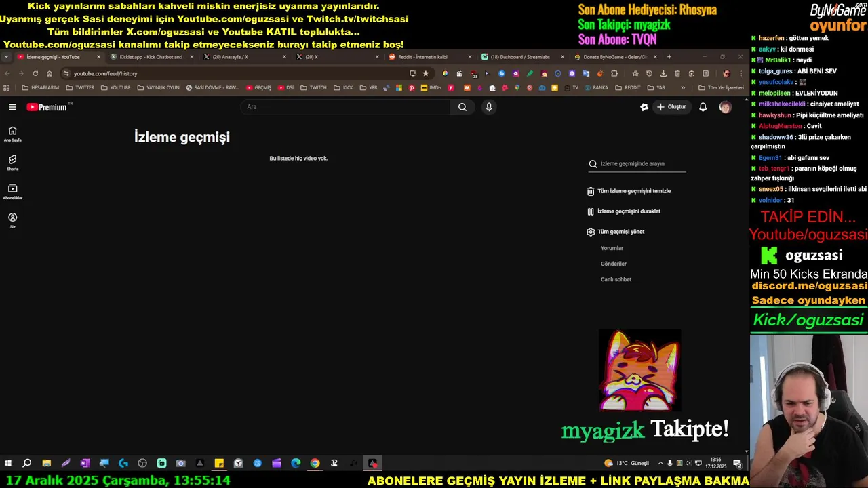Click the YouTube search magnifier button
The image size is (868, 488).
[x=462, y=107]
